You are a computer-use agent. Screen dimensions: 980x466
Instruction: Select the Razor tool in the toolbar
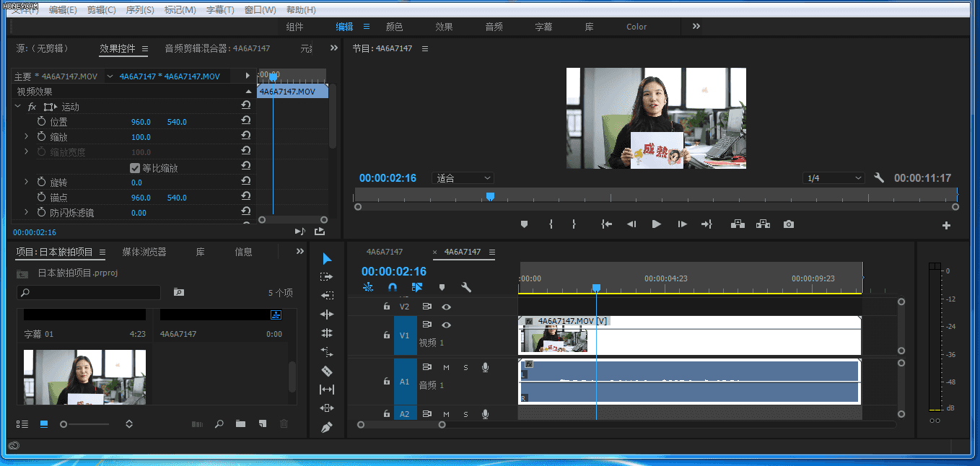click(327, 371)
